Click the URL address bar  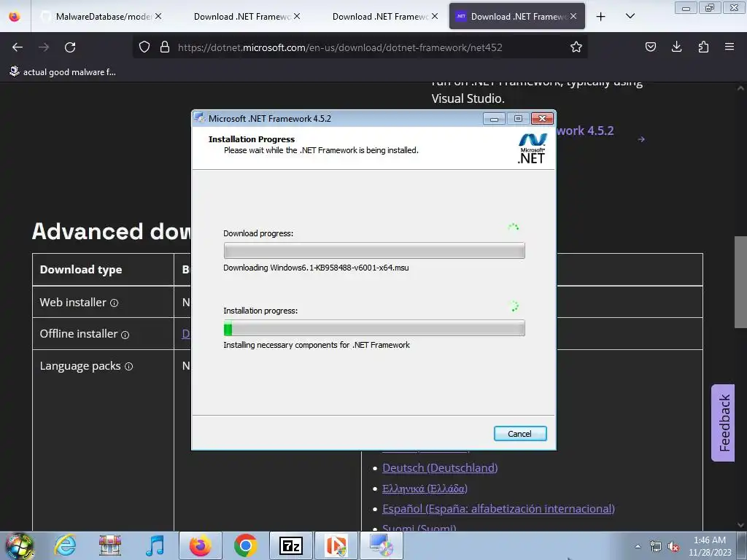(x=360, y=47)
